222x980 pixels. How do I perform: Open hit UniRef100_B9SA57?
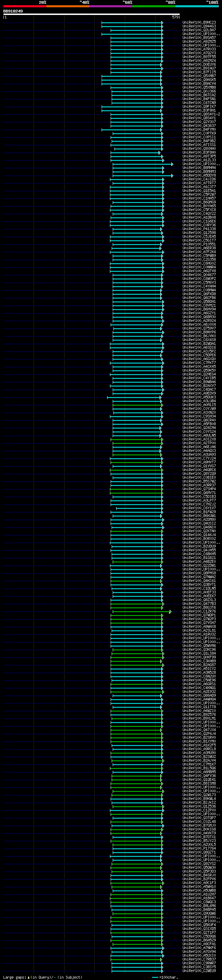(x=199, y=38)
